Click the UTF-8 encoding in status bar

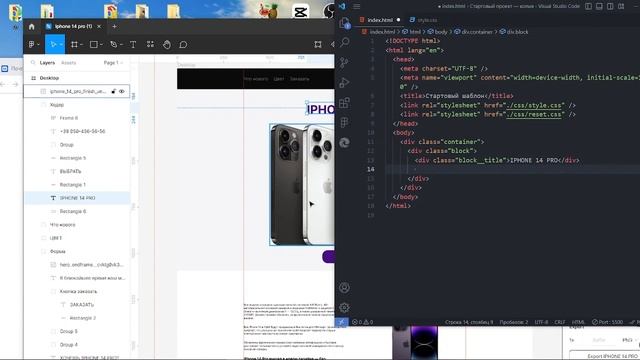click(541, 322)
